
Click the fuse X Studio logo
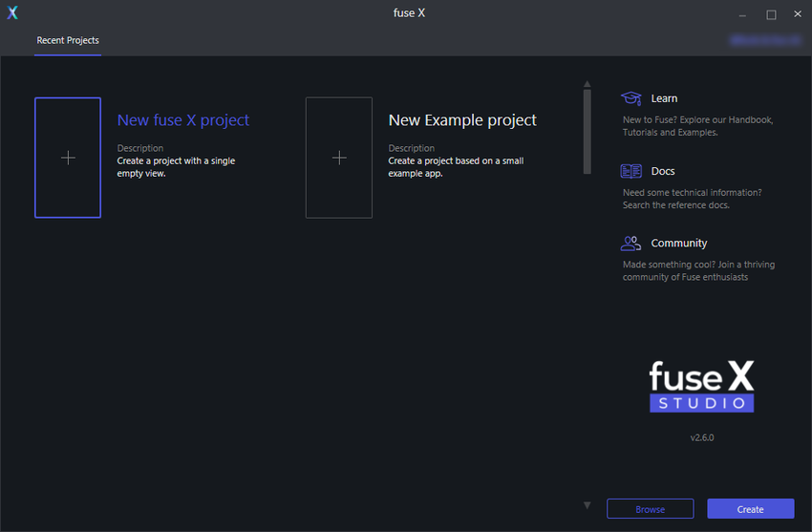click(x=702, y=386)
